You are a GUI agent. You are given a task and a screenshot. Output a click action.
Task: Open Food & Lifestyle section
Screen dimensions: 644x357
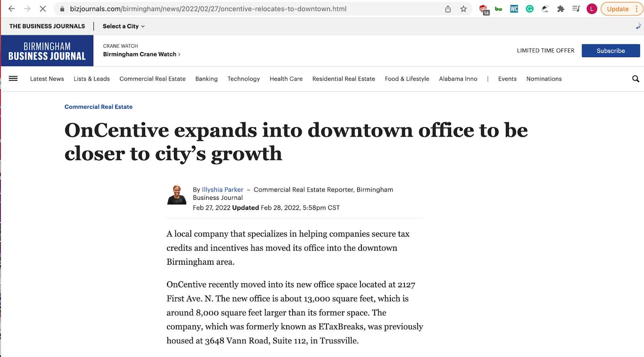pyautogui.click(x=407, y=79)
